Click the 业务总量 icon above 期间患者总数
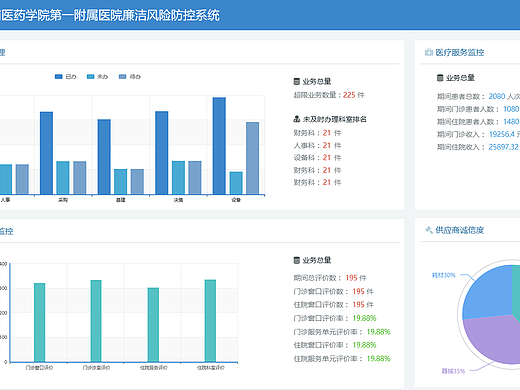520x390 pixels. (440, 78)
